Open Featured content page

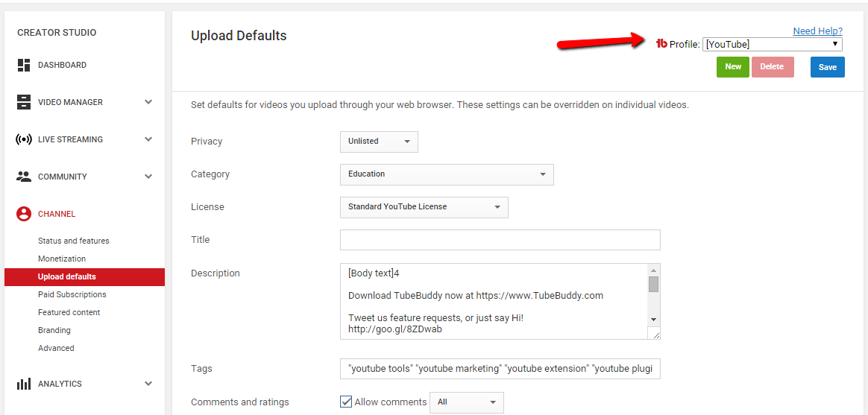pyautogui.click(x=69, y=312)
